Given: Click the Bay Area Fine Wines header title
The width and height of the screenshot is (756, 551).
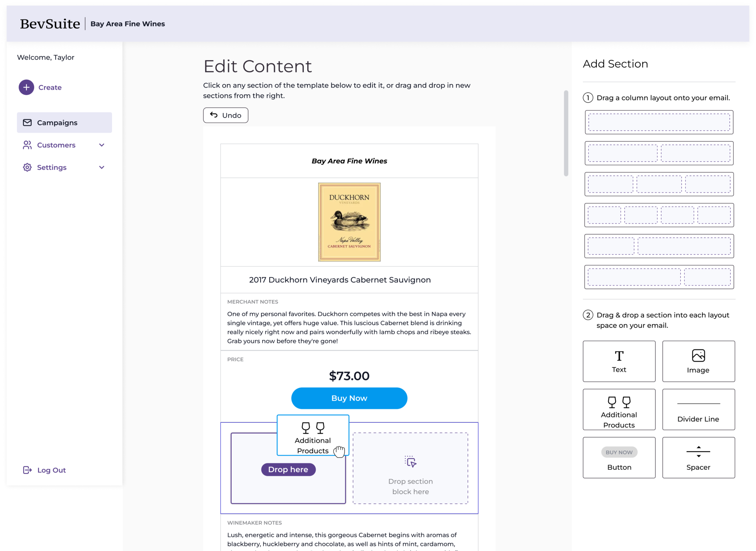Looking at the screenshot, I should (x=128, y=24).
